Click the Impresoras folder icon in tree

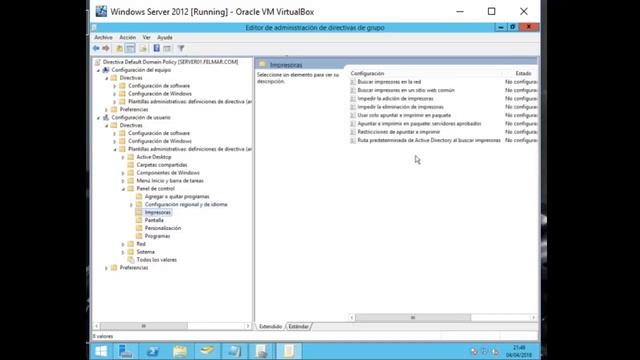click(x=139, y=212)
